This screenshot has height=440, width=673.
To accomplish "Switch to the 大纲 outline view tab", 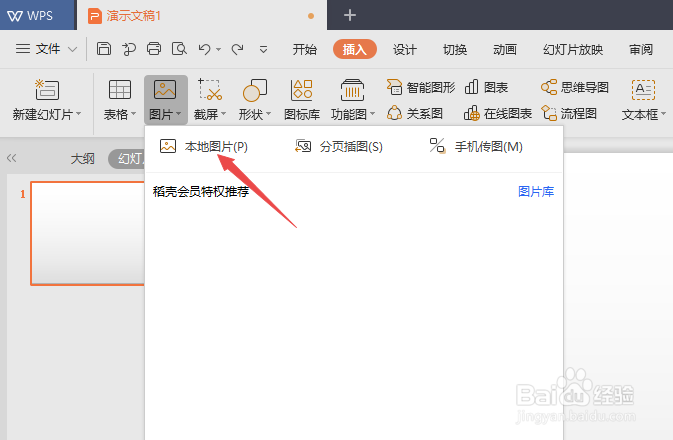I will tap(82, 159).
